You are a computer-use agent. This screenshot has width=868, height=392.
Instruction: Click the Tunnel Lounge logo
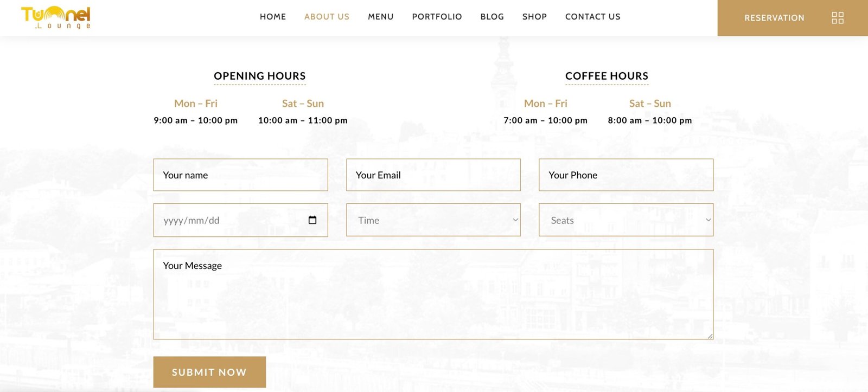click(x=56, y=18)
